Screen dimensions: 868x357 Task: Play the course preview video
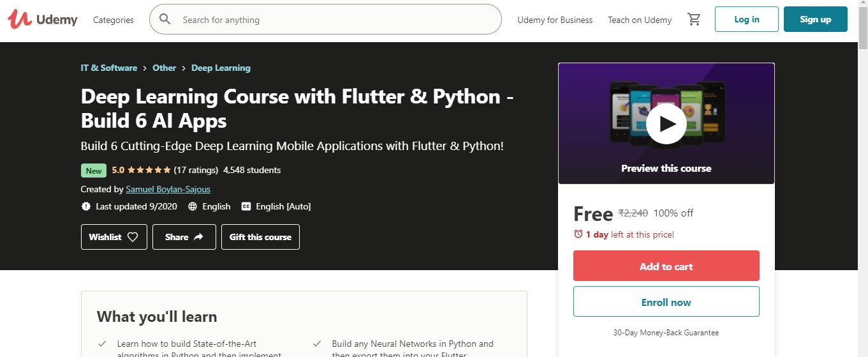(x=666, y=123)
